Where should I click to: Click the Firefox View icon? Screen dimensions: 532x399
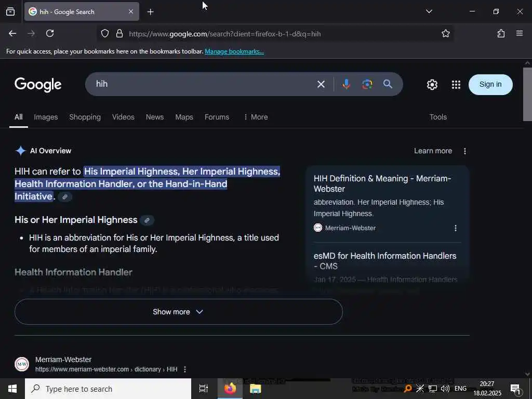(10, 11)
